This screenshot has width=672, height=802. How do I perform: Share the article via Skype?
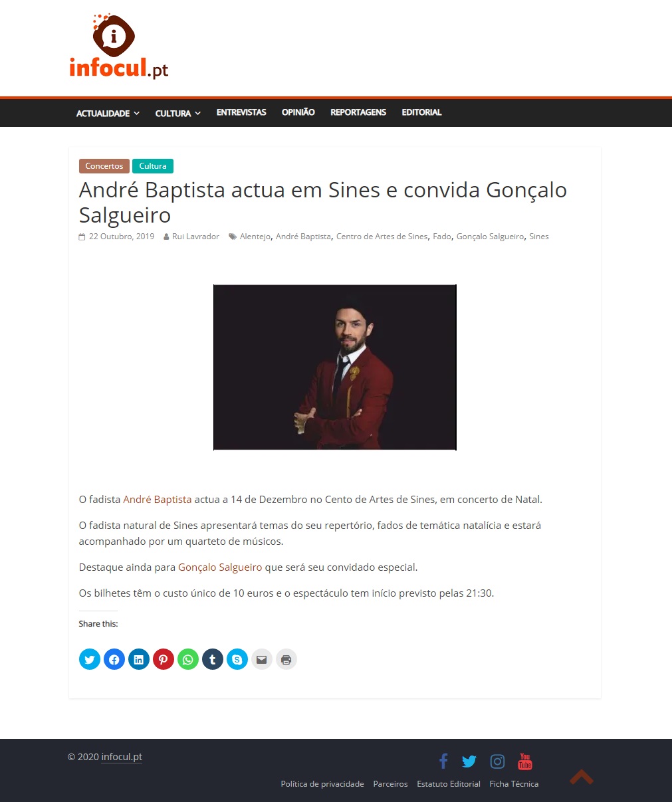(237, 659)
